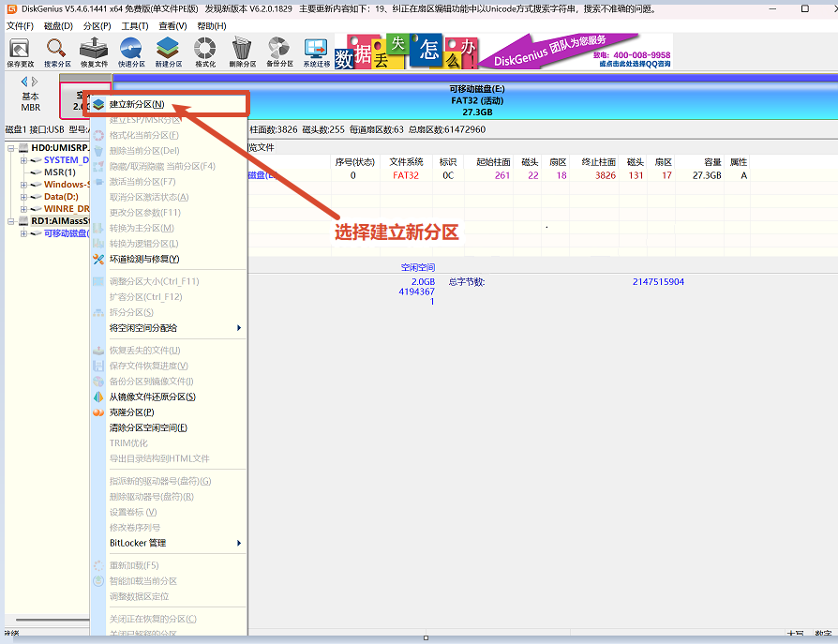Click the total bytes value 2147515904
This screenshot has height=644, width=838.
coord(658,282)
